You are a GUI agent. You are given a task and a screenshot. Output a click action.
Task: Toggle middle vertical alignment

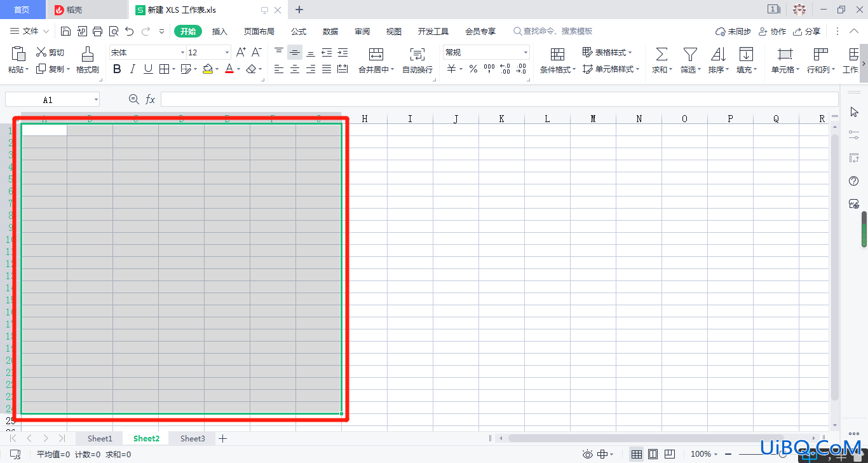click(295, 53)
